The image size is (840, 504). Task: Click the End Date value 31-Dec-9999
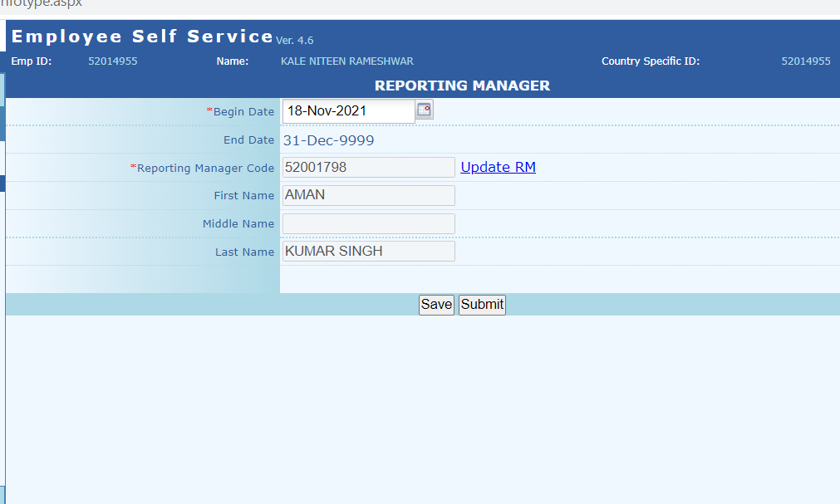(x=328, y=140)
